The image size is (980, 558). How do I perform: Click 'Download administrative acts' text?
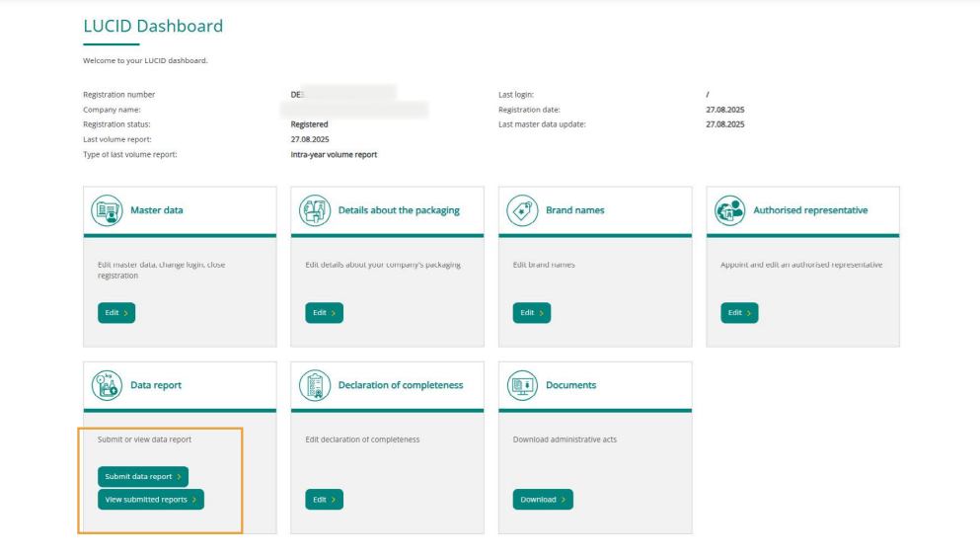(565, 439)
